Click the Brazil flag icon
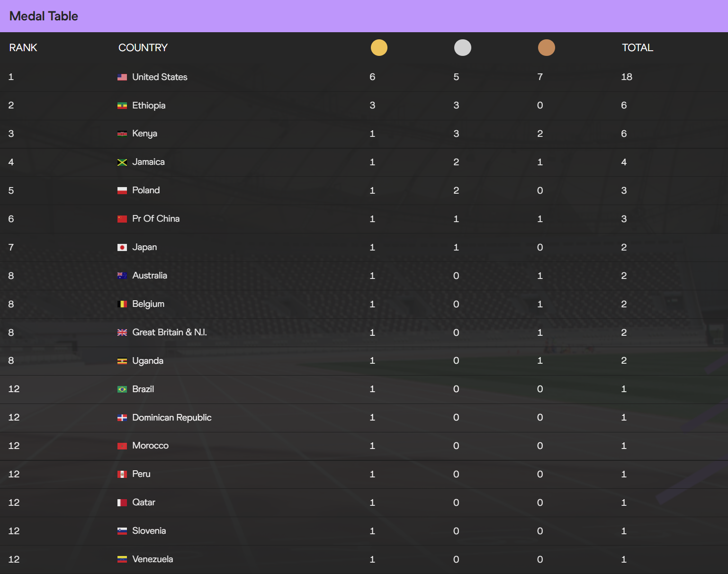The image size is (728, 574). [x=122, y=389]
